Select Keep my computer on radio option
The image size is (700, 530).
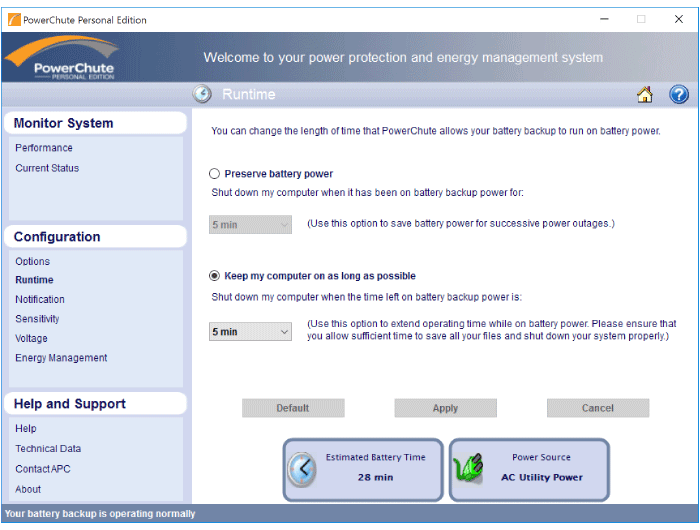pos(215,276)
